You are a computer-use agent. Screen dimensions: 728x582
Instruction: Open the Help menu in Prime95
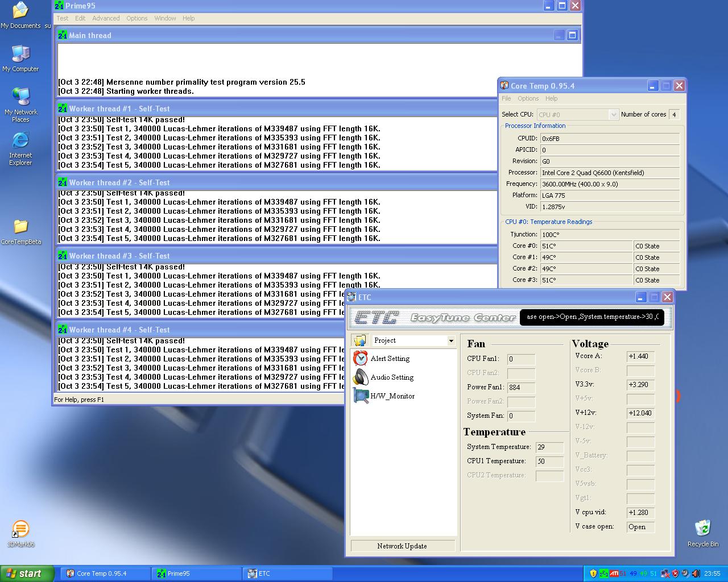(x=189, y=18)
